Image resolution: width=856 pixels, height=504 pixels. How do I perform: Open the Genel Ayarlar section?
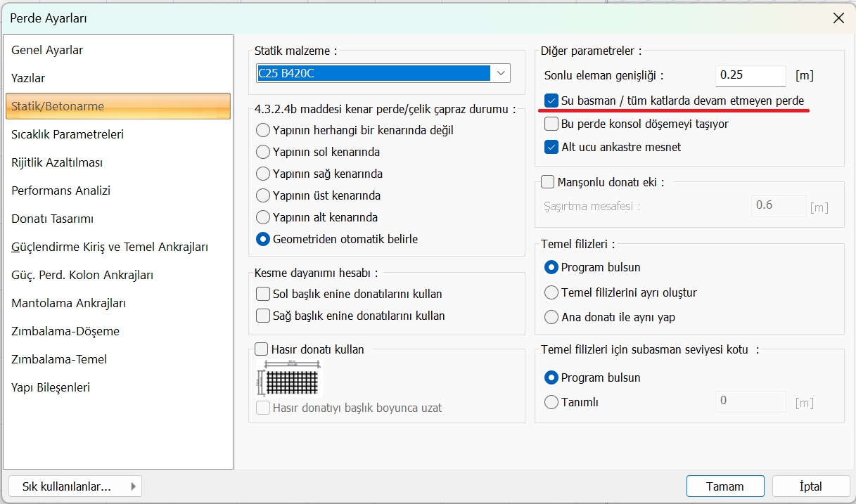pyautogui.click(x=47, y=51)
